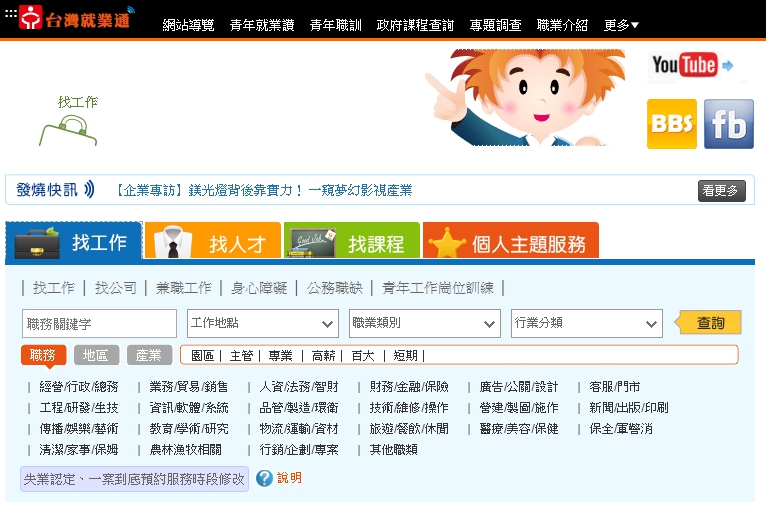Open 青年就業讚 in top menu

point(262,25)
